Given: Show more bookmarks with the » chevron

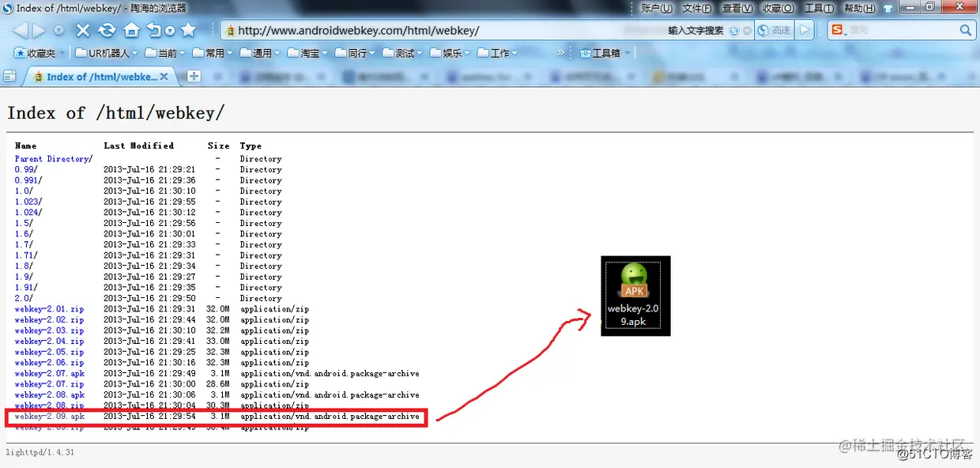Looking at the screenshot, I should click(x=561, y=53).
